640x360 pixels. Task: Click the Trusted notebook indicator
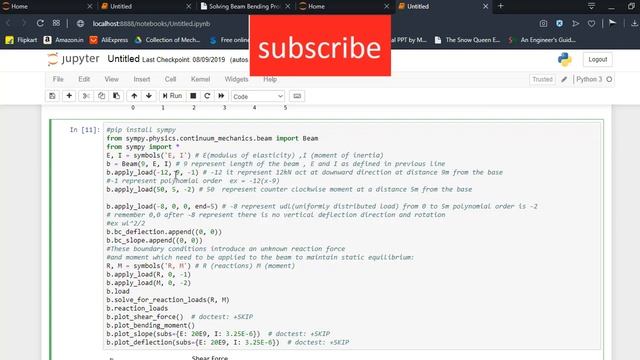[x=542, y=79]
